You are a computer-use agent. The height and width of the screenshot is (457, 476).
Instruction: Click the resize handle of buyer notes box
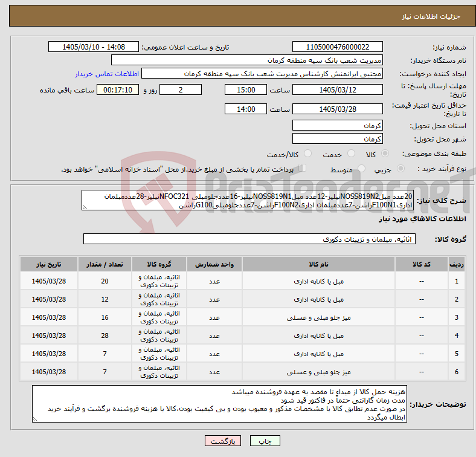click(35, 420)
